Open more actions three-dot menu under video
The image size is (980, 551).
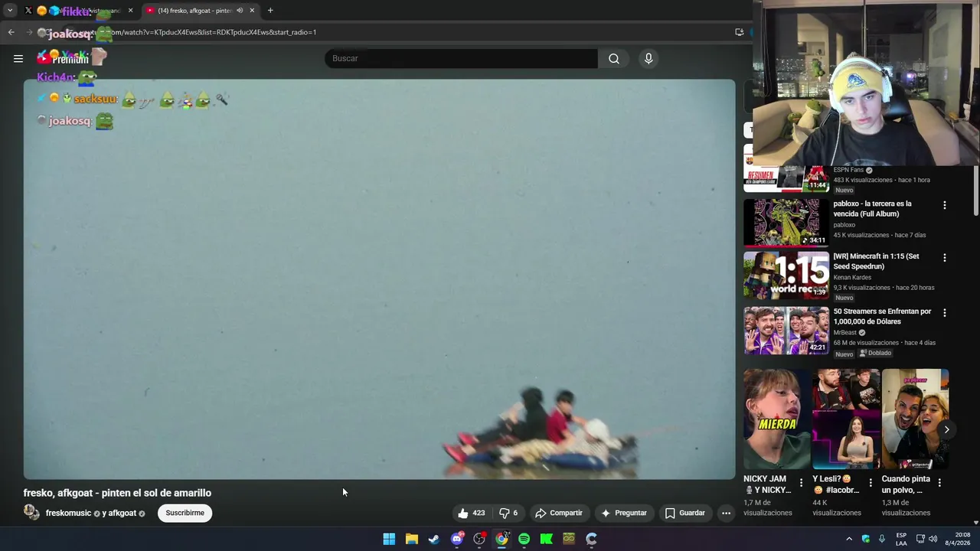[726, 513]
